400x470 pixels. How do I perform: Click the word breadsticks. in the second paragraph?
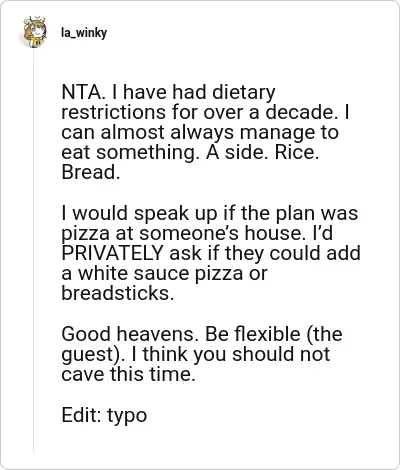(118, 293)
